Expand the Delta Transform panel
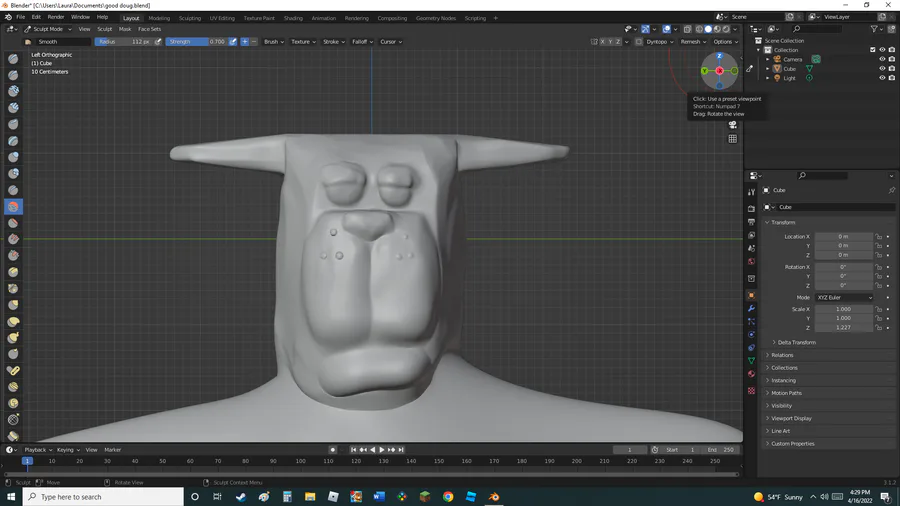Screen dimensions: 900x506 796,342
